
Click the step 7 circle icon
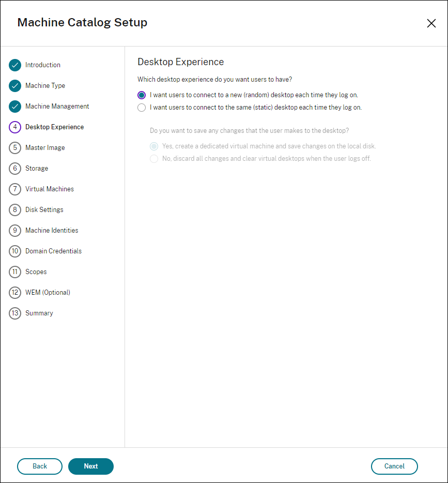[15, 189]
